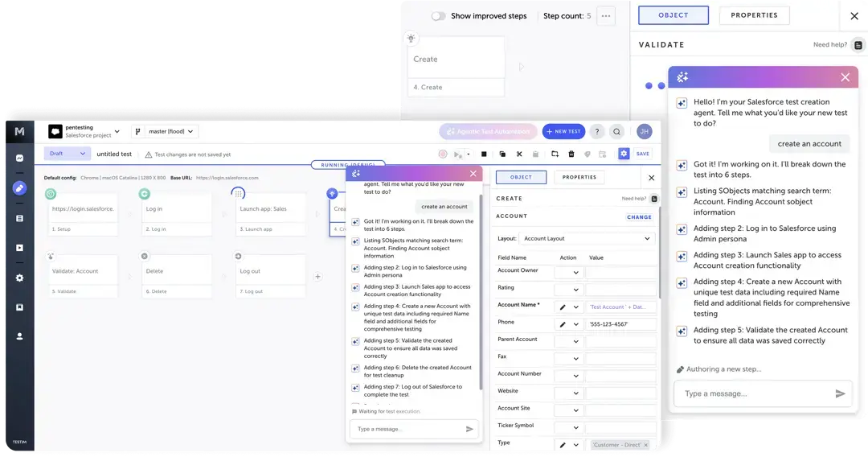Click the copy steps icon in toolbar
868x457 pixels.
[502, 154]
